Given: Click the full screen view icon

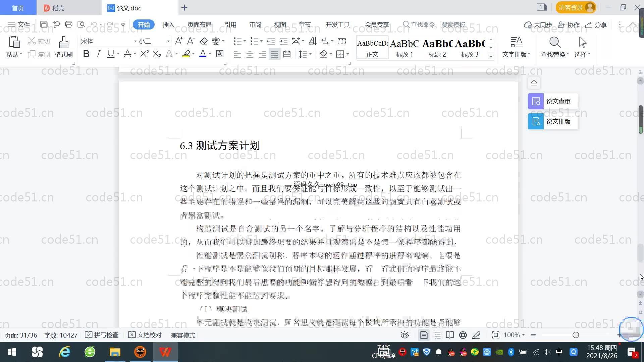Looking at the screenshot, I should [x=495, y=335].
